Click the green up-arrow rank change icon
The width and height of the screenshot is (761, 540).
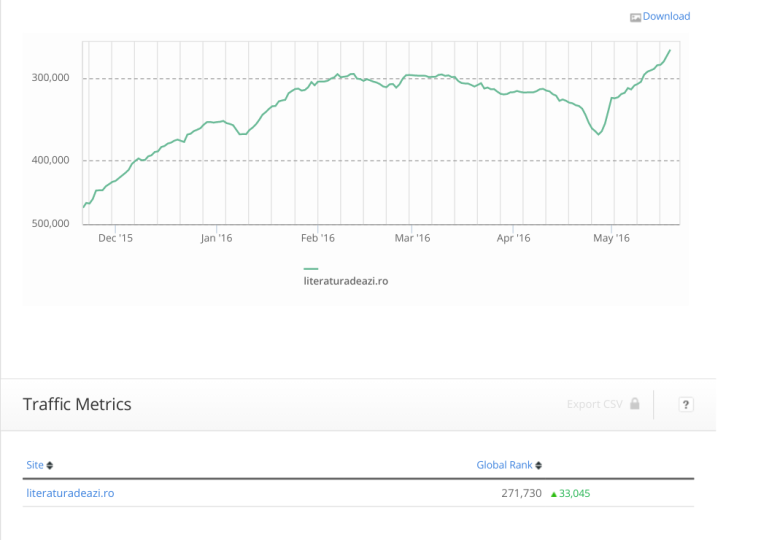tap(553, 494)
